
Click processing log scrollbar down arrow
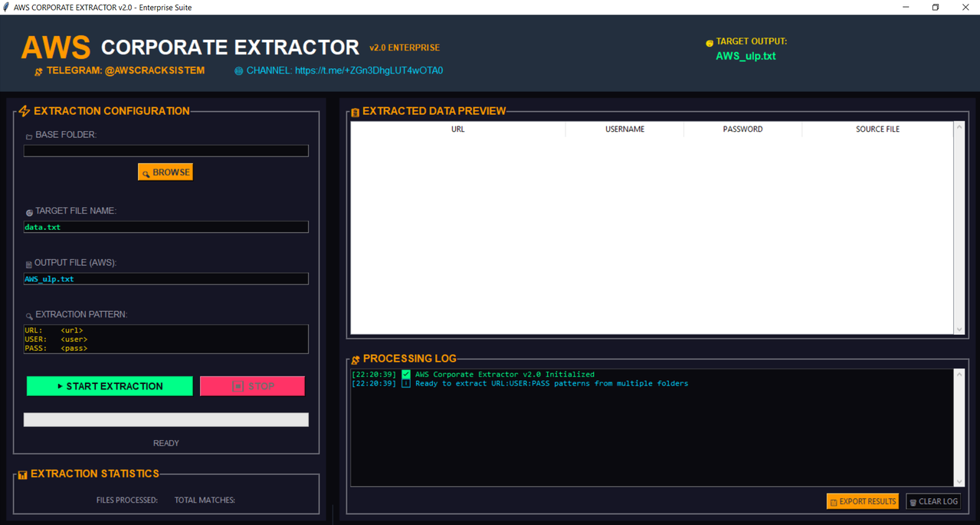coord(959,482)
